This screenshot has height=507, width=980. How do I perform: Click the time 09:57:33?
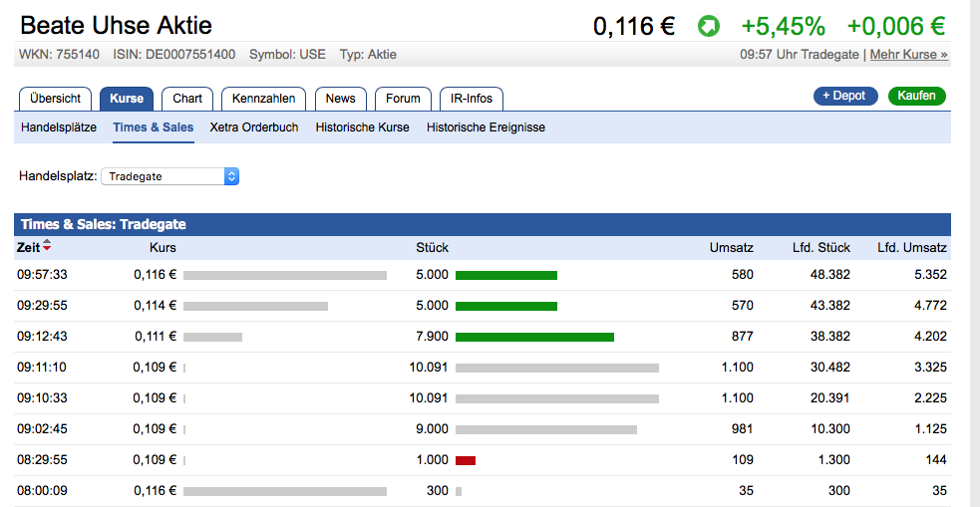tap(42, 275)
